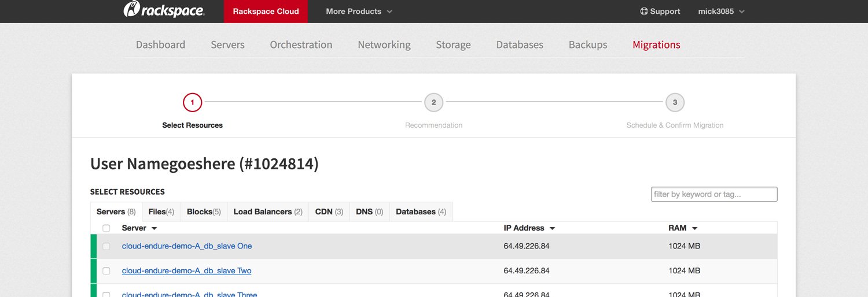Switch to the Load Balancers tab
The width and height of the screenshot is (868, 297).
pyautogui.click(x=267, y=212)
